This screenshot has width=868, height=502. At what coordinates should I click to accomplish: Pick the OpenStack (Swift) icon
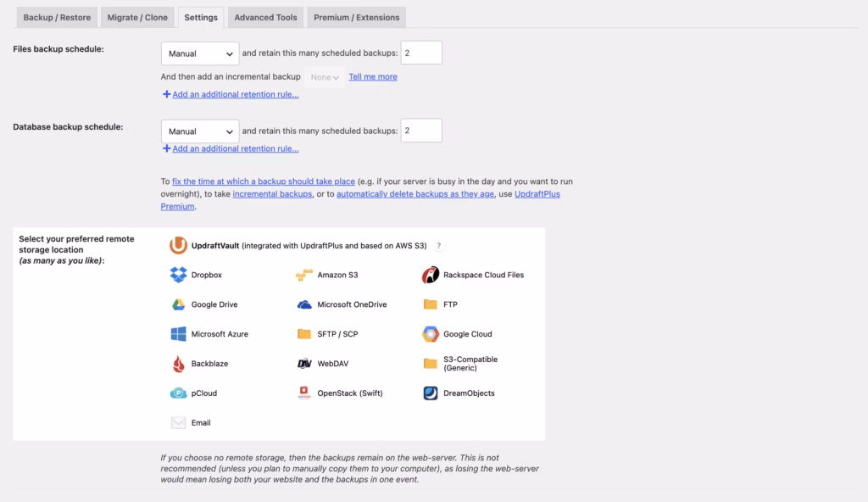[304, 393]
